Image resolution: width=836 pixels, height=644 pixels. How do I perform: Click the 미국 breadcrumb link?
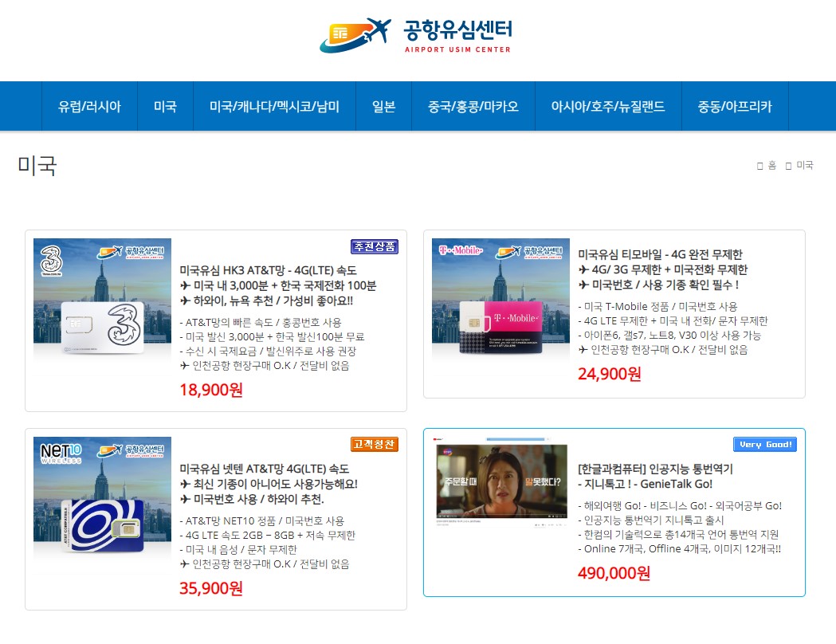tap(805, 165)
